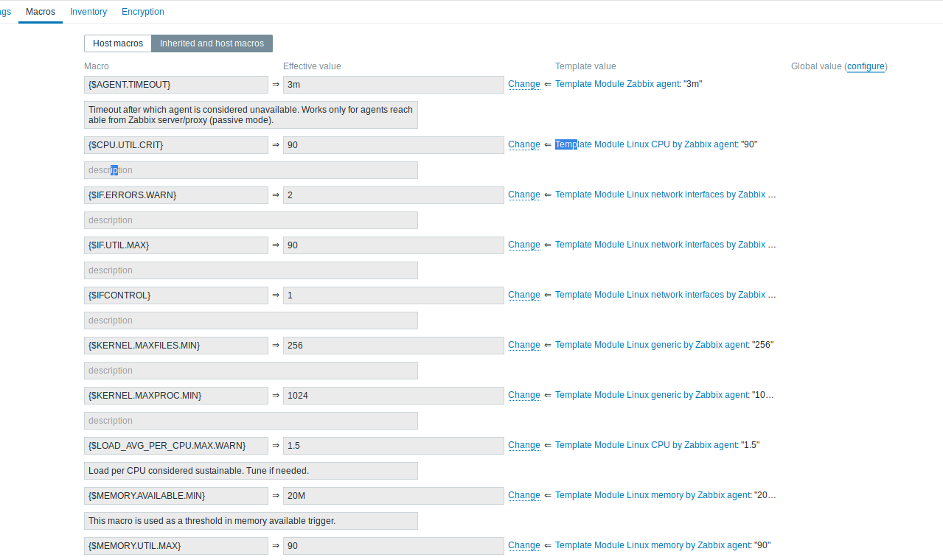Viewport: 943px width, 560px height.
Task: Click Change for the {$IFCONTROL} macro
Action: [523, 295]
